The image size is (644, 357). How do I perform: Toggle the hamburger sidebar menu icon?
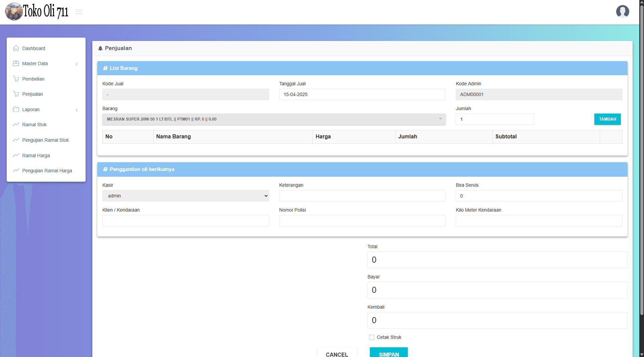coord(79,12)
